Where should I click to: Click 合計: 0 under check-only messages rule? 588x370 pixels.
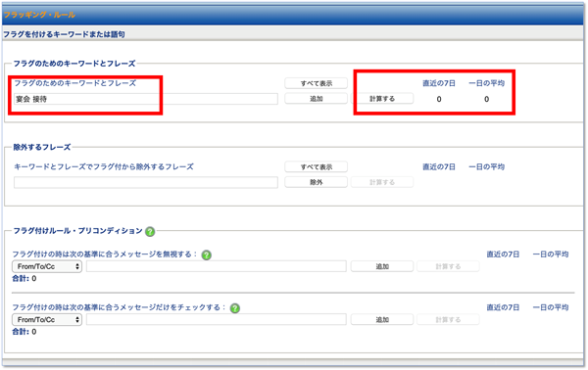[24, 332]
